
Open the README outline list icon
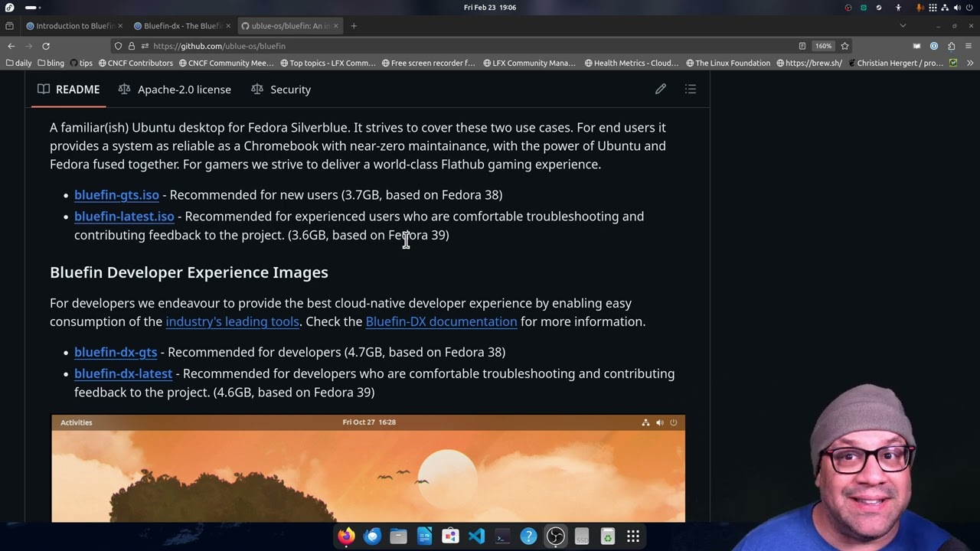[690, 90]
